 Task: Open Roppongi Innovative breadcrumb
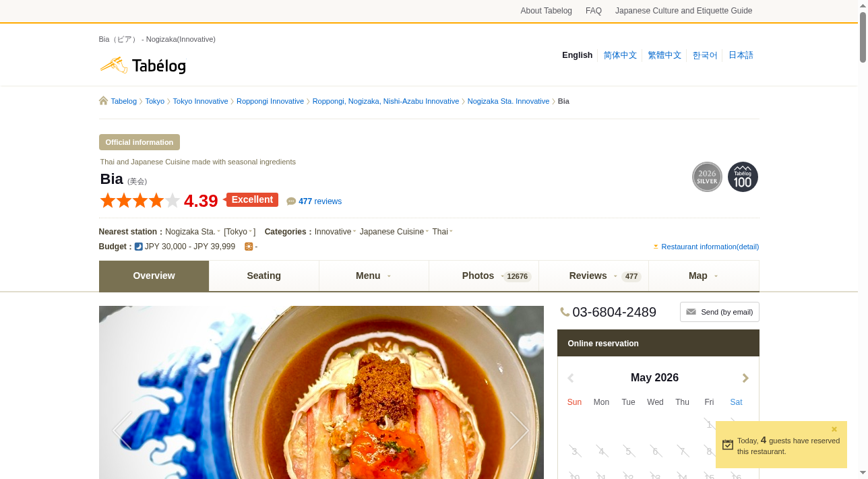point(270,101)
